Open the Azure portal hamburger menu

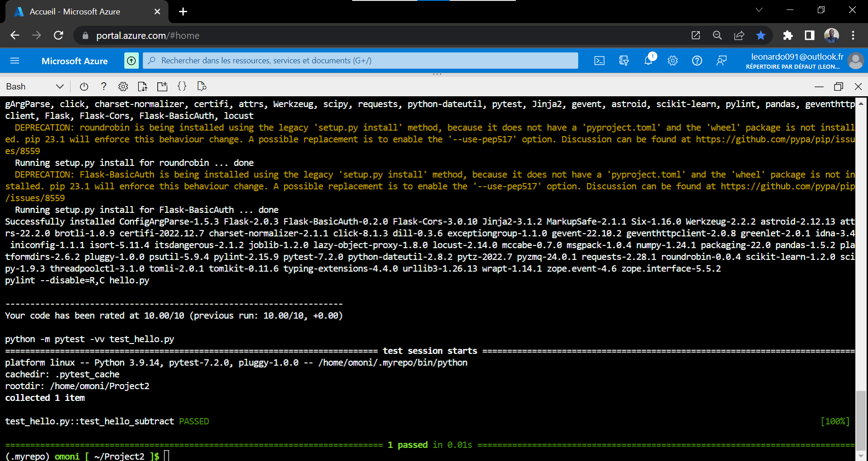tap(15, 60)
